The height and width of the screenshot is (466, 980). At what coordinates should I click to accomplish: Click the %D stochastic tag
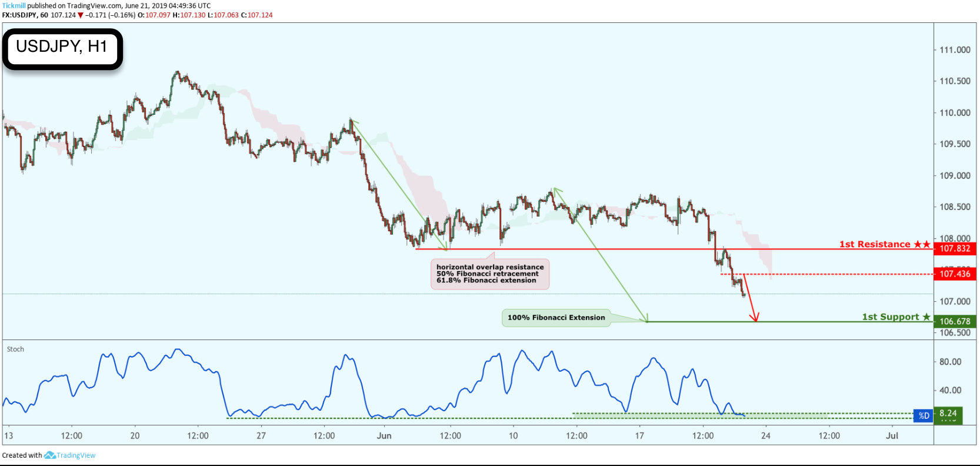(x=924, y=416)
